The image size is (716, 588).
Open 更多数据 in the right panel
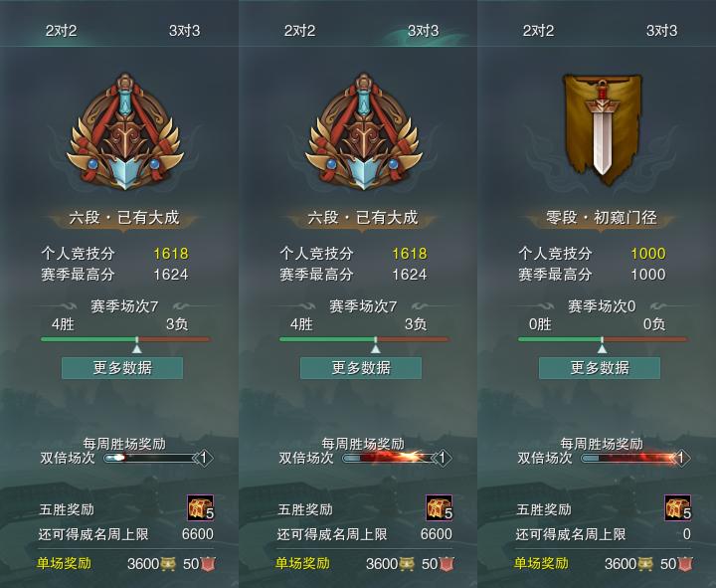[x=600, y=368]
